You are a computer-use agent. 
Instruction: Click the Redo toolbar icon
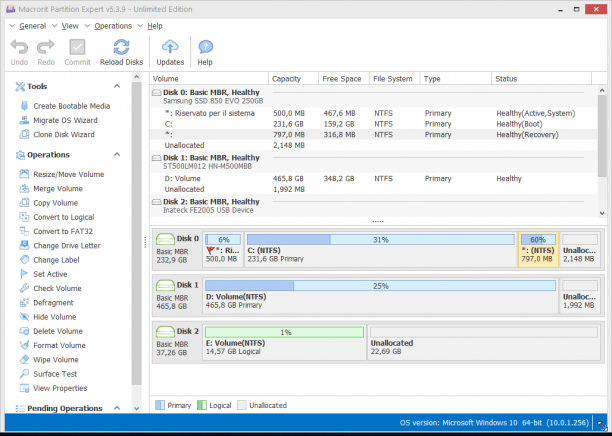click(46, 47)
